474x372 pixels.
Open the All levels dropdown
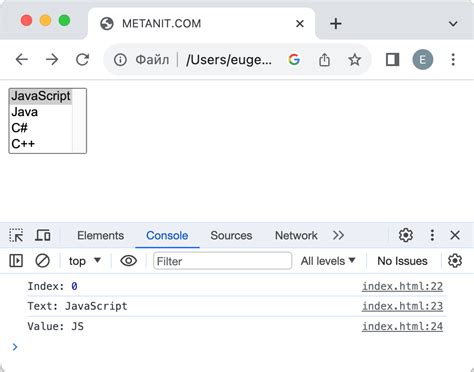(x=328, y=261)
